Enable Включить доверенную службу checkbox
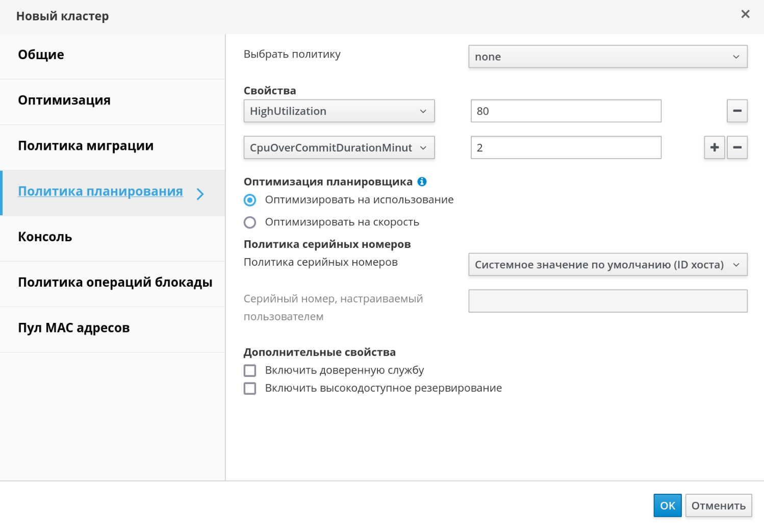The height and width of the screenshot is (532, 764). point(250,370)
